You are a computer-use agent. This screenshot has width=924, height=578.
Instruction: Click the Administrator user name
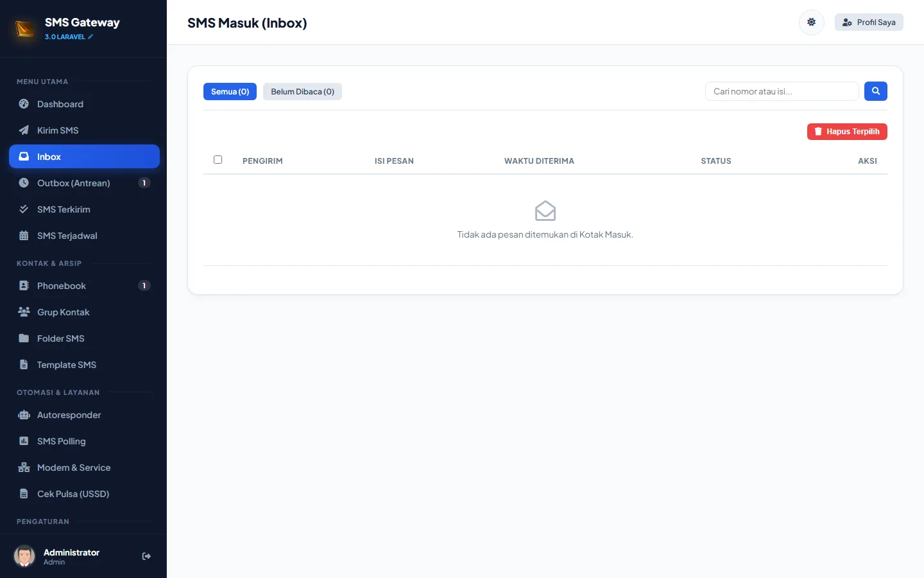71,552
